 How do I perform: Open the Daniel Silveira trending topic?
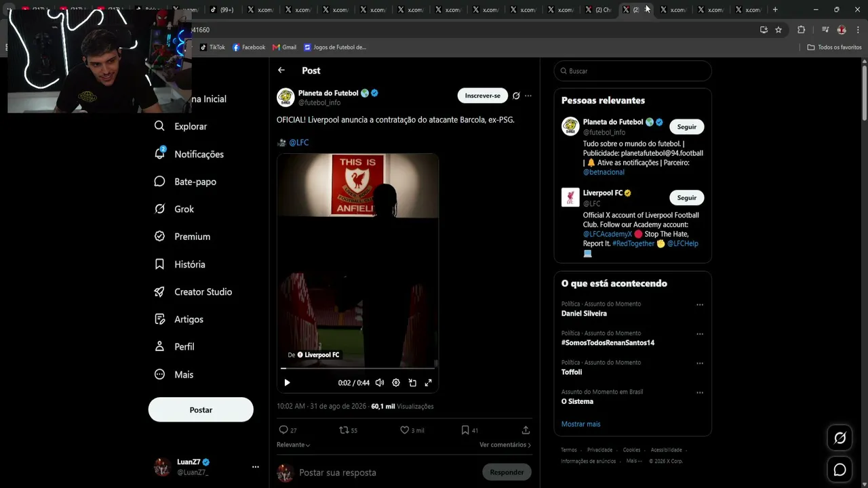tap(584, 314)
